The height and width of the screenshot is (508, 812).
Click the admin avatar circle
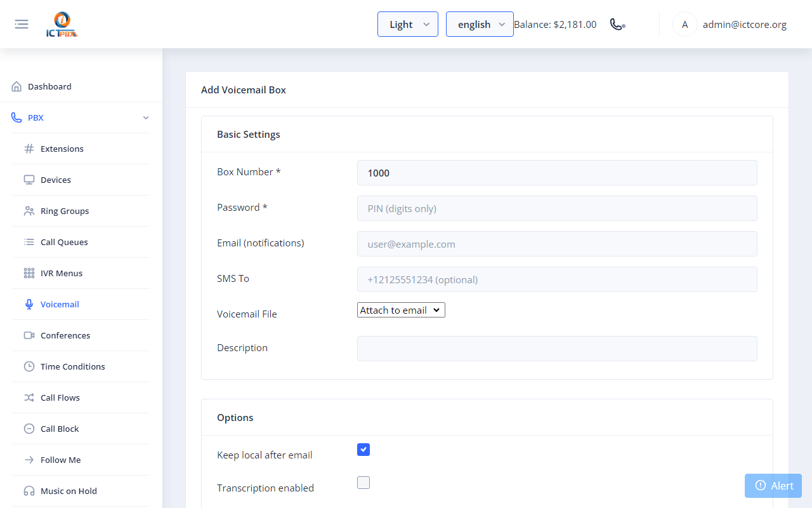point(684,24)
